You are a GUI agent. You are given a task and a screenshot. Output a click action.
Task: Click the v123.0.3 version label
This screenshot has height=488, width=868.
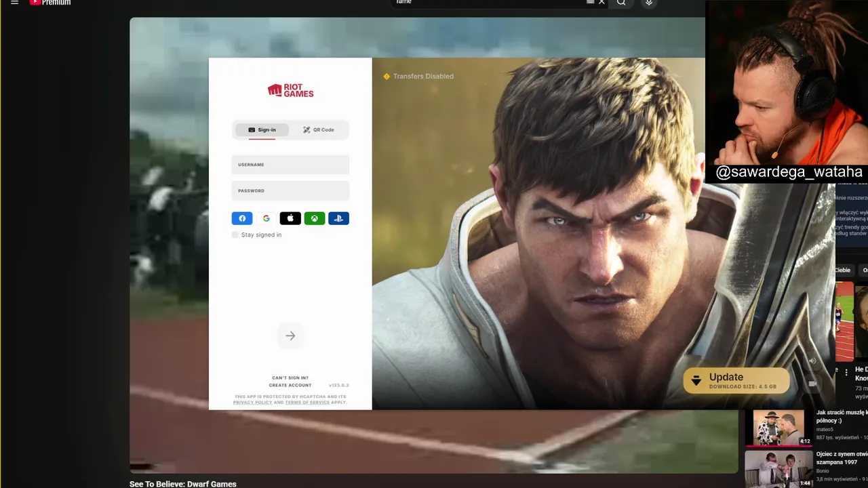339,385
